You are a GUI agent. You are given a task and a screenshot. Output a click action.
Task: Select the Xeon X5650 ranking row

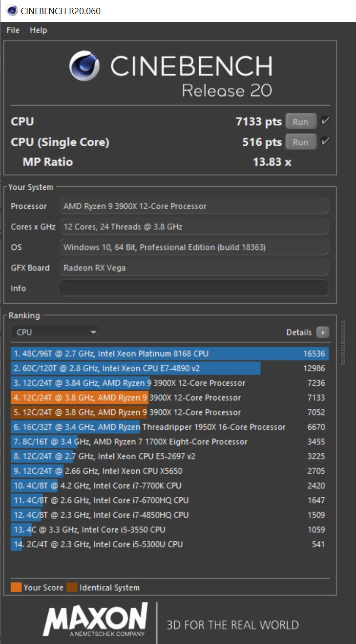click(x=169, y=471)
